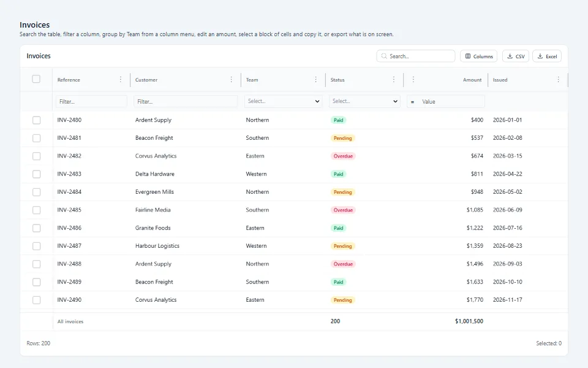Sort by the Reference column header
The height and width of the screenshot is (368, 588).
[69, 80]
